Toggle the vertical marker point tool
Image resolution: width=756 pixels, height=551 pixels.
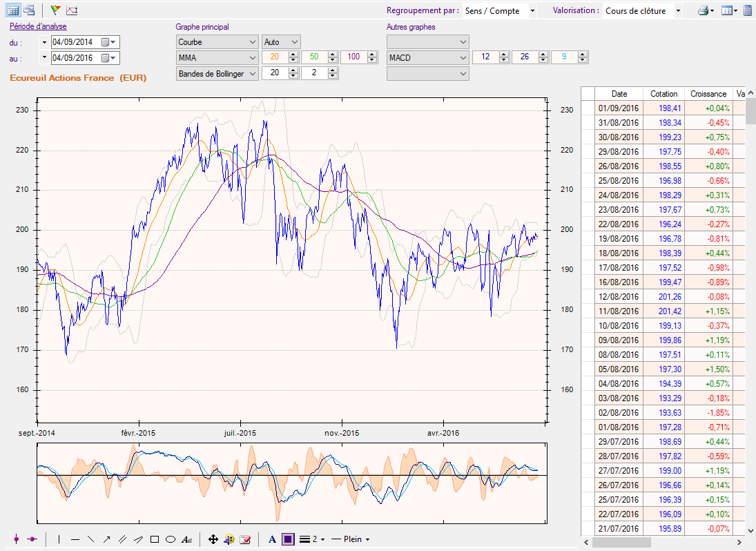16,539
